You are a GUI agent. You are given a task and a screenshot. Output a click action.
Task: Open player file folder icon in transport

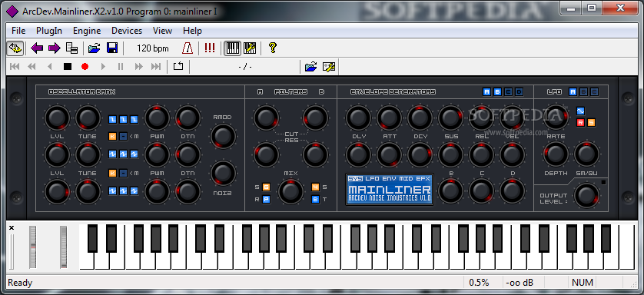[311, 67]
